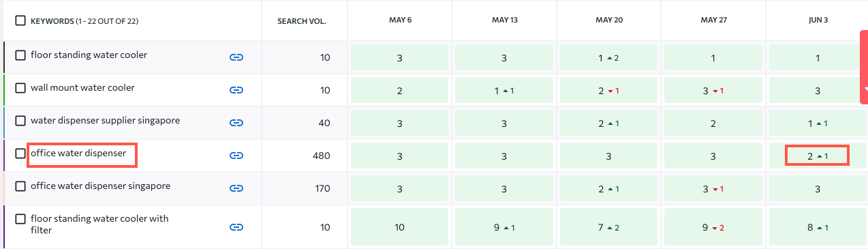Image resolution: width=868 pixels, height=249 pixels.
Task: Open link icon for office water dispenser
Action: click(236, 156)
